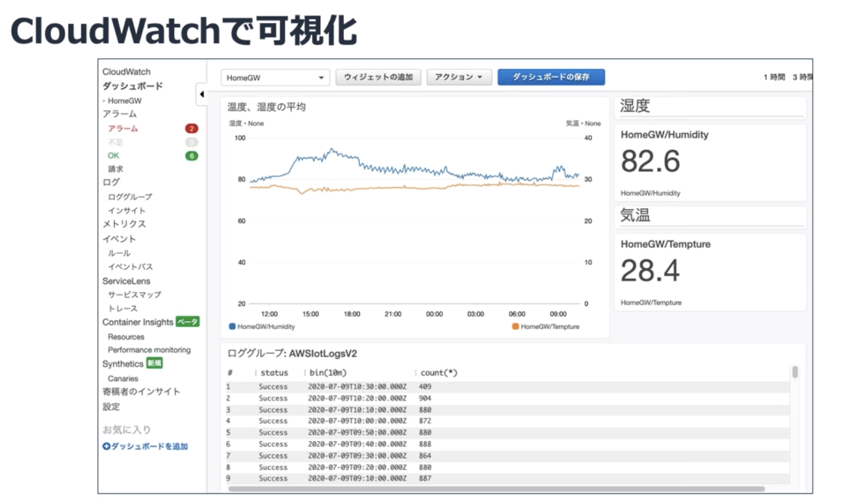The width and height of the screenshot is (842, 504).
Task: Click the plus icon beside ダッシュボードを追加
Action: pyautogui.click(x=106, y=446)
